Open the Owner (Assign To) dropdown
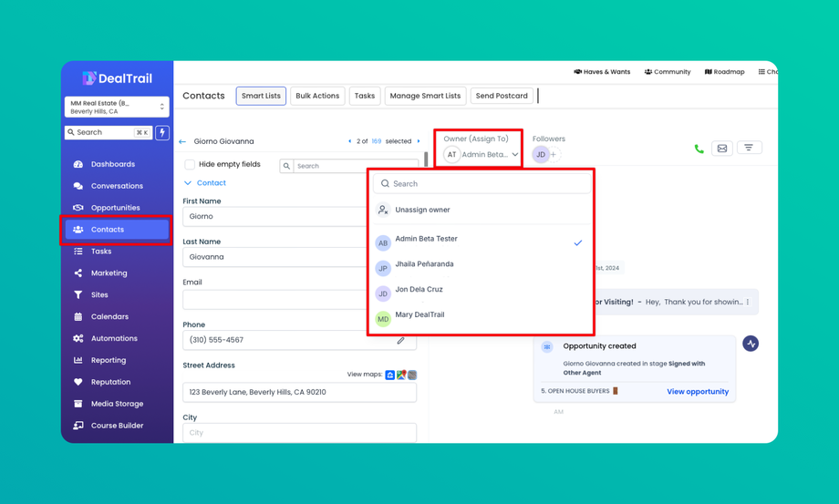The height and width of the screenshot is (504, 839). pyautogui.click(x=481, y=154)
